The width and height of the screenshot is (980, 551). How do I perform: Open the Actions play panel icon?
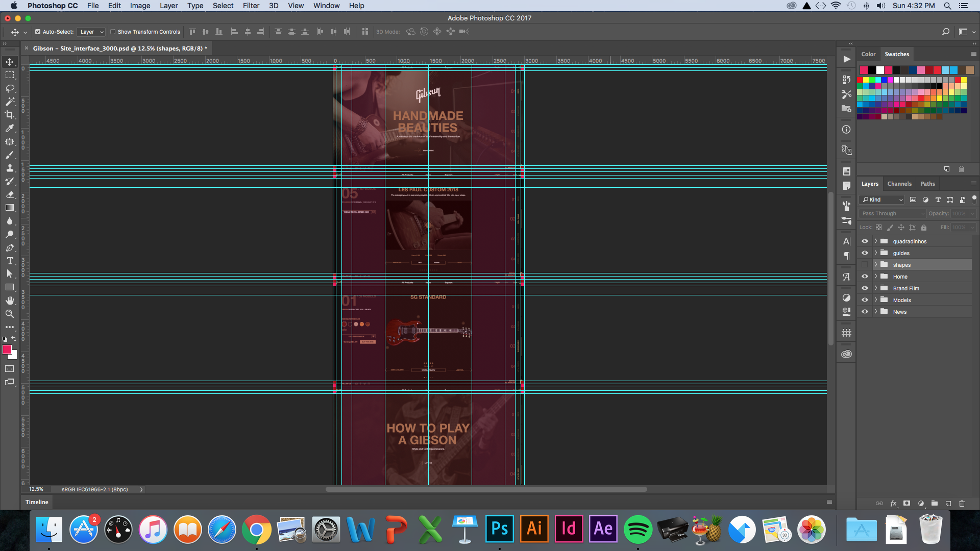tap(846, 59)
